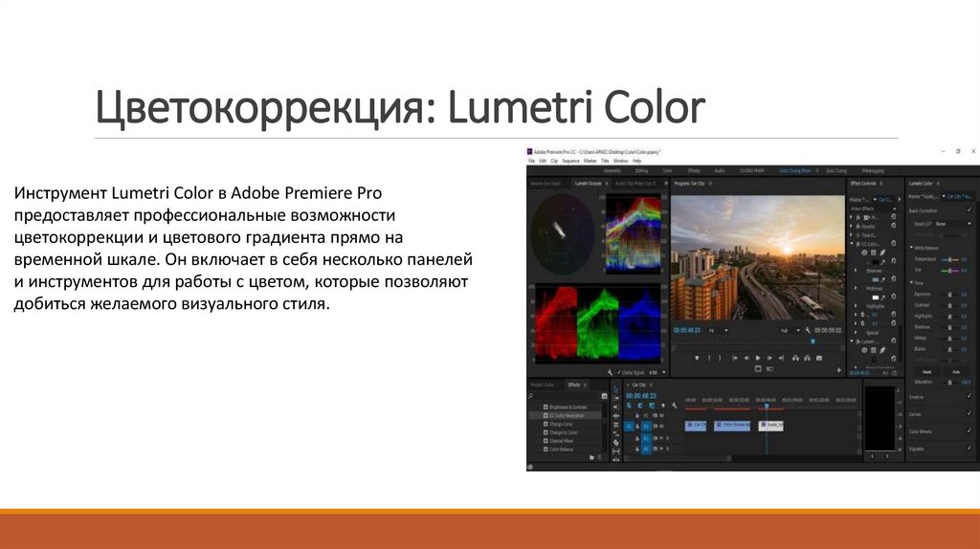
Task: Mute the A1 audio track
Action: click(x=661, y=438)
